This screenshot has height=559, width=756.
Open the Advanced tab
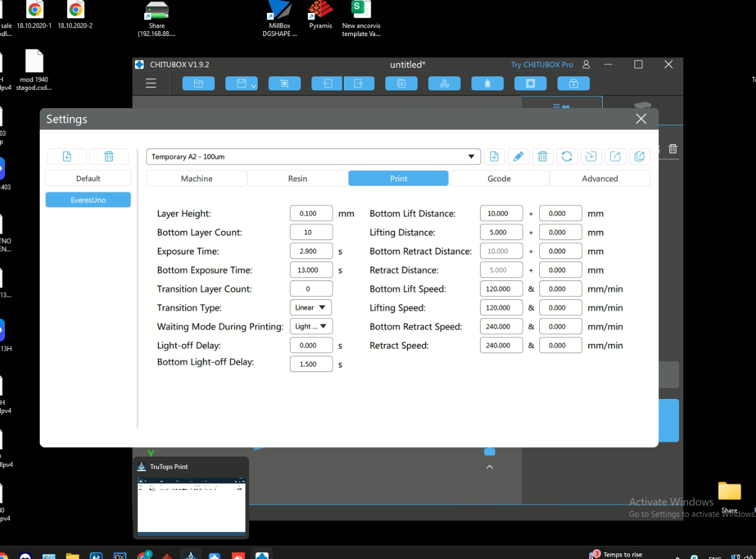[x=600, y=178]
